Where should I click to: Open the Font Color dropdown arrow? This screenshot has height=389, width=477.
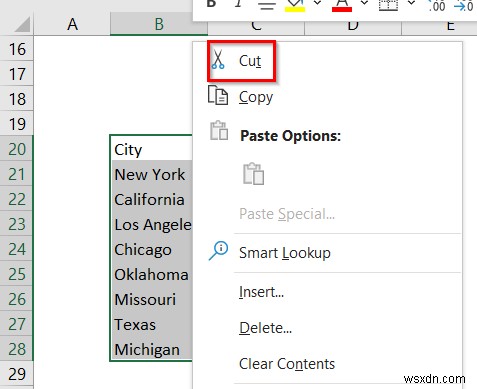[365, 3]
